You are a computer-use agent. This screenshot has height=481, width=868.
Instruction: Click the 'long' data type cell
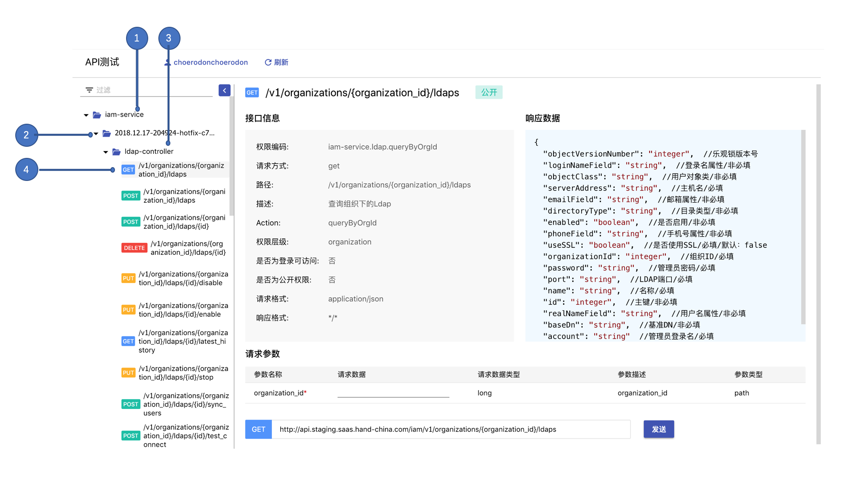click(x=485, y=393)
